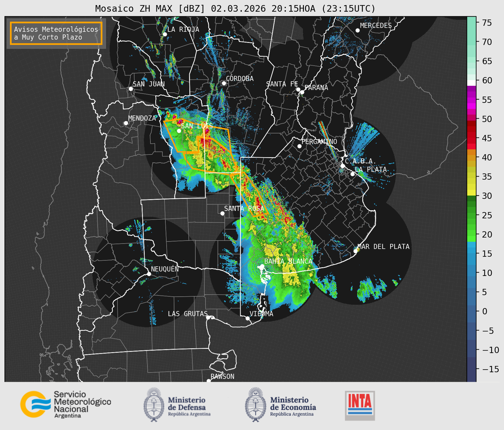Click the NEUQUÉN city label

(x=165, y=269)
